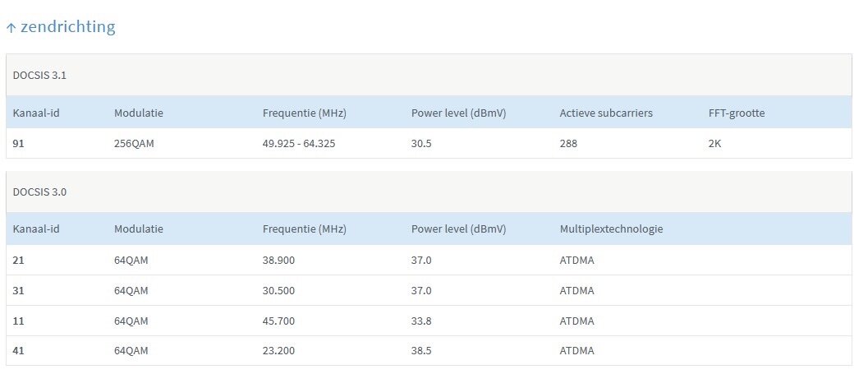Collapse the zendrichting section heading
This screenshot has width=868, height=374.
[x=67, y=27]
